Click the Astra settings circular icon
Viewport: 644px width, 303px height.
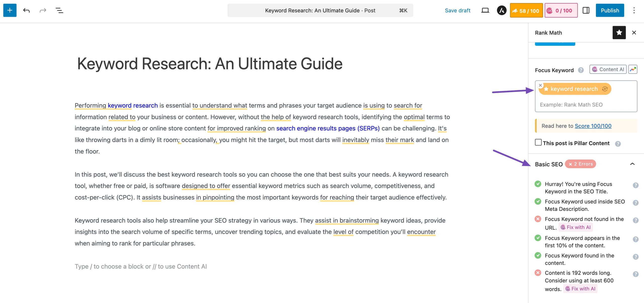(x=502, y=10)
